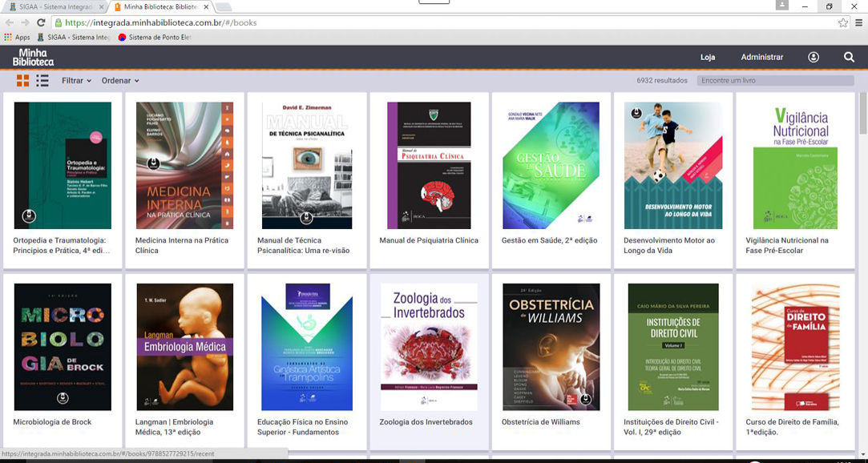868x463 pixels.
Task: Expand the Ordenar sort dropdown
Action: [x=120, y=81]
